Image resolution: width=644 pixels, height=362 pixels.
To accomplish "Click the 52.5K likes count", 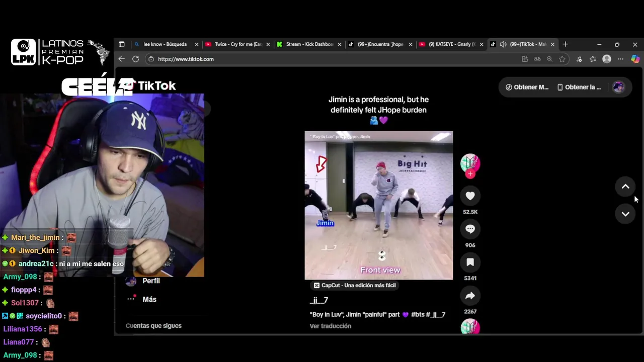I will [x=470, y=212].
